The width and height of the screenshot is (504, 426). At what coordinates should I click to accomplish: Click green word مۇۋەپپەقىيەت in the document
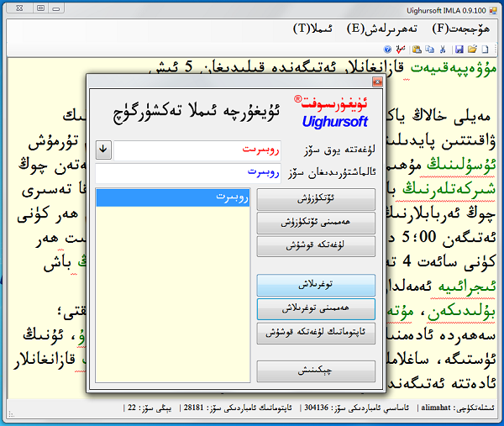(x=454, y=68)
